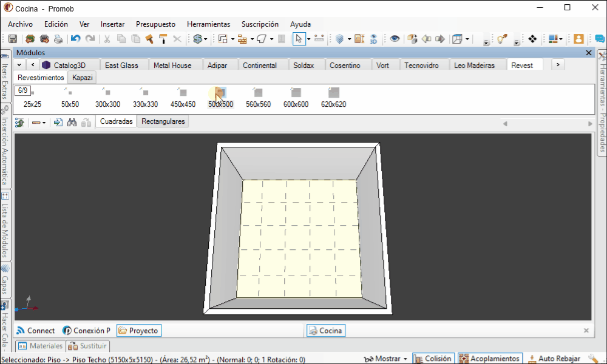Click the hammer tool icon
The image size is (607, 364).
click(x=149, y=39)
